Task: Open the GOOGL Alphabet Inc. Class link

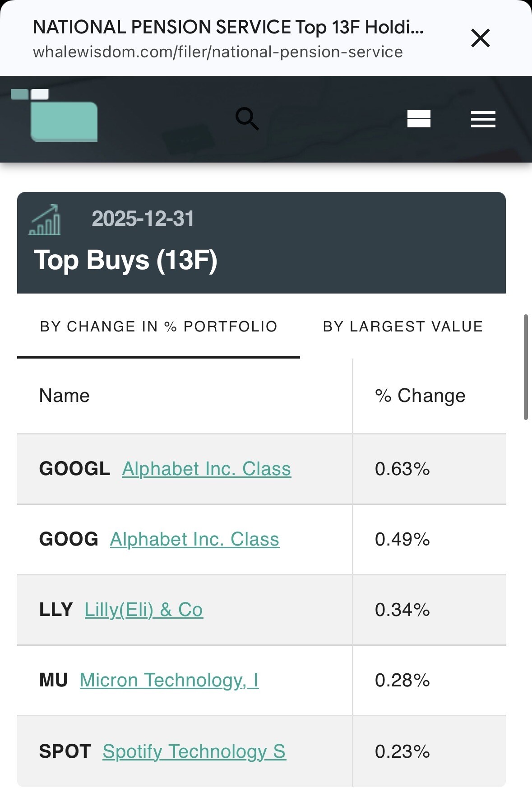Action: (x=207, y=469)
